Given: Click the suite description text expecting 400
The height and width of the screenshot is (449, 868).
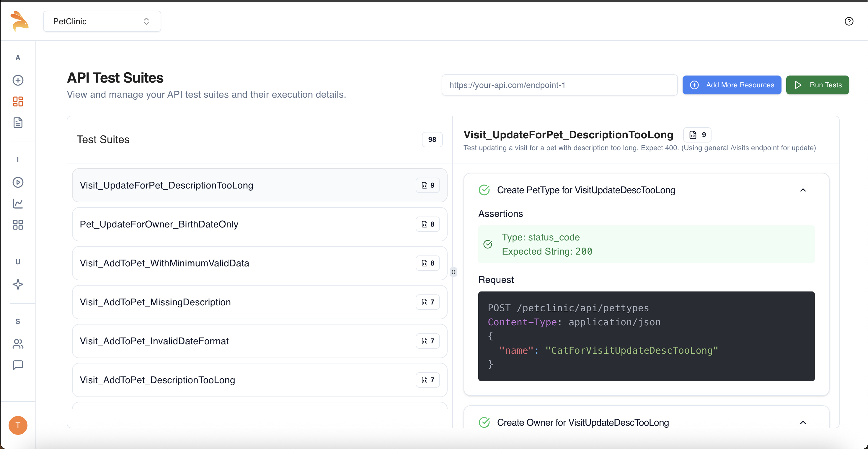Looking at the screenshot, I should point(639,148).
